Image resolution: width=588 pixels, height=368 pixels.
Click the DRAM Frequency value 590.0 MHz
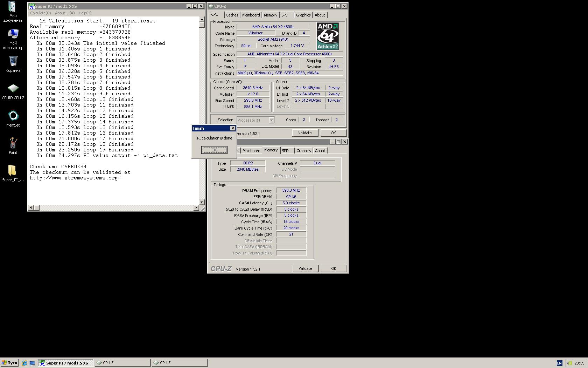(291, 190)
